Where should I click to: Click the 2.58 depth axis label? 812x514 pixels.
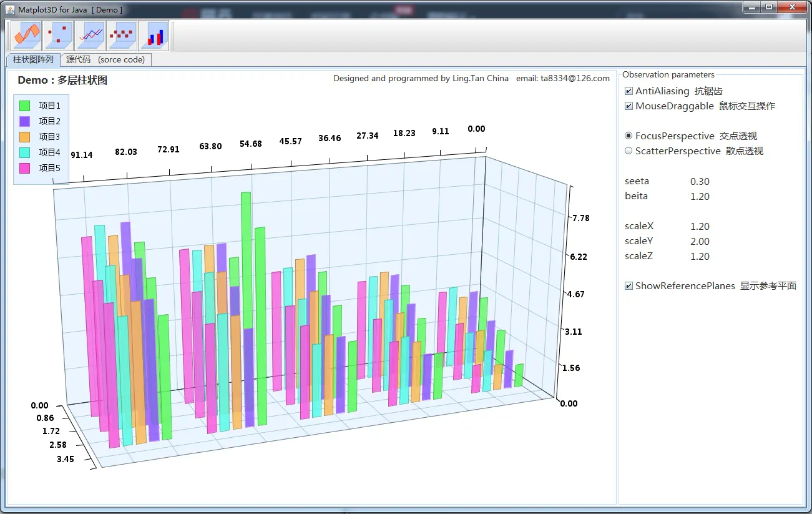tap(57, 445)
